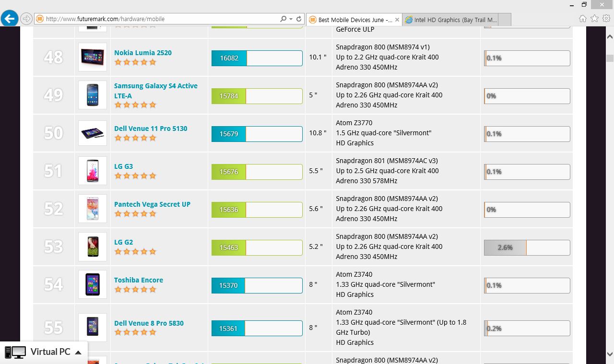This screenshot has height=364, width=614.
Task: Open Favorites with the star icon
Action: coord(594,19)
